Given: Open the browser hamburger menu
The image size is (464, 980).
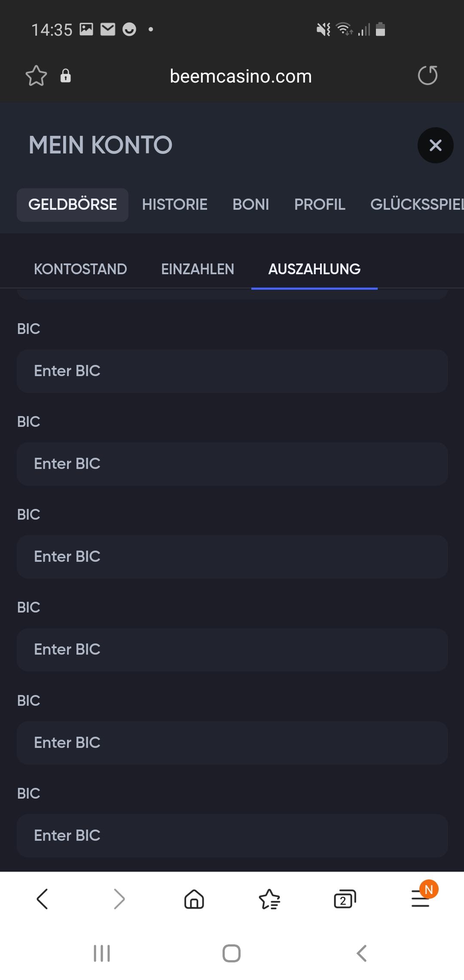Looking at the screenshot, I should click(421, 899).
